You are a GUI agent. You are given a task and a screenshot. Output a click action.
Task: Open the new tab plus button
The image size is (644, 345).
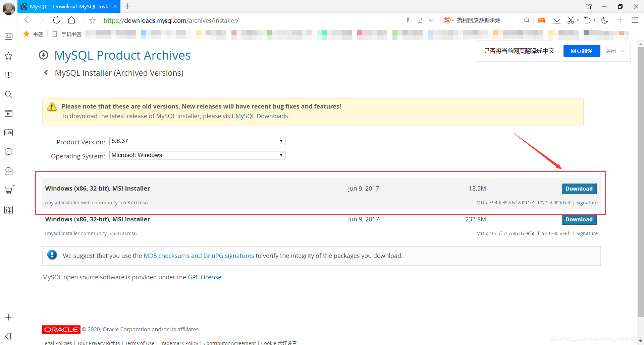(128, 6)
